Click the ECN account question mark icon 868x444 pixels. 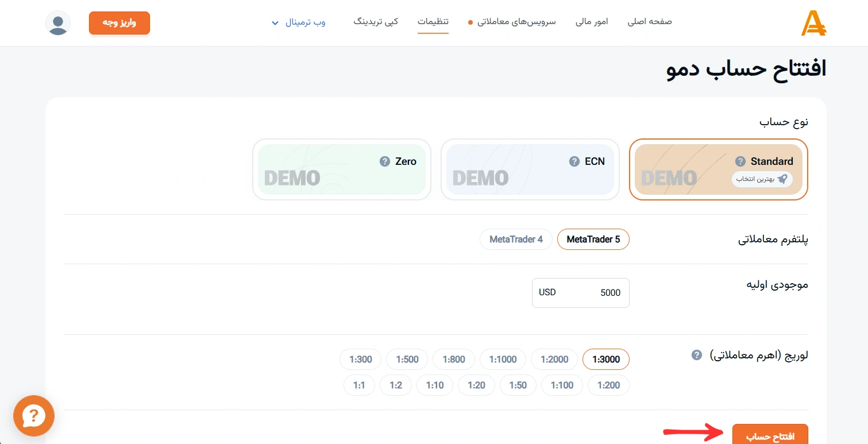pyautogui.click(x=574, y=161)
